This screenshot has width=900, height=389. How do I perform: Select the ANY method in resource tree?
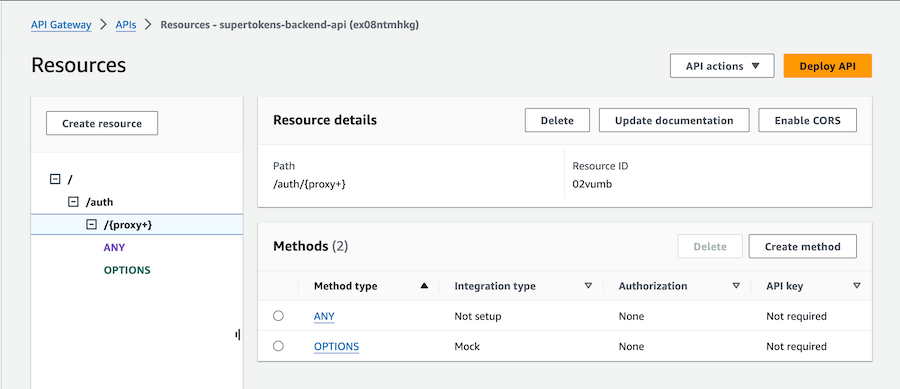click(114, 248)
